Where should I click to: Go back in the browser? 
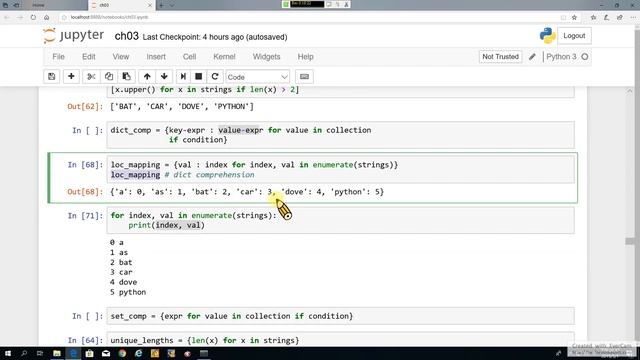[7, 17]
